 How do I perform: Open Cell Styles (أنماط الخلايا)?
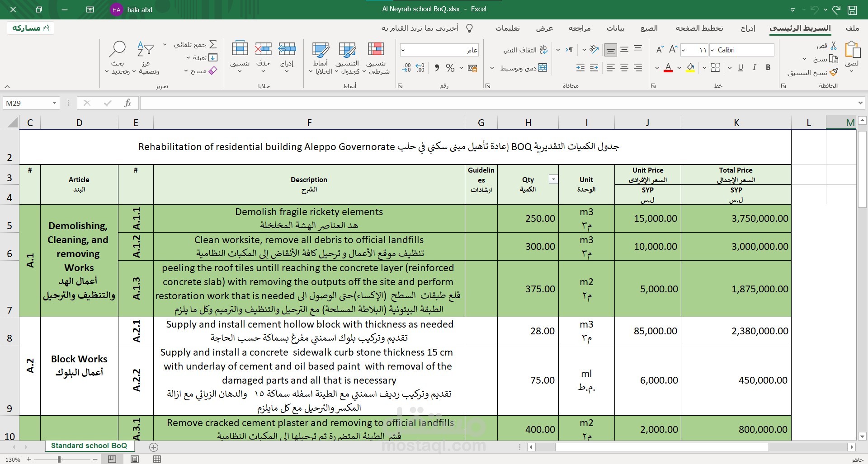click(321, 58)
